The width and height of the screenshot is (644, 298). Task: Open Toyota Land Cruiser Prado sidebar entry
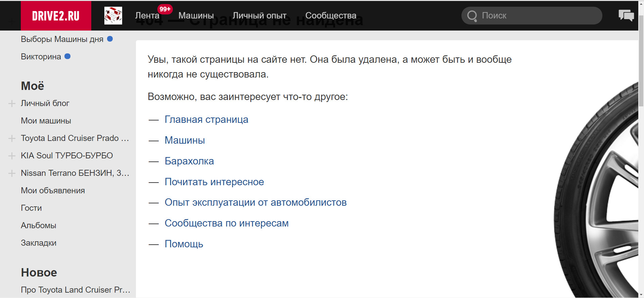[75, 138]
